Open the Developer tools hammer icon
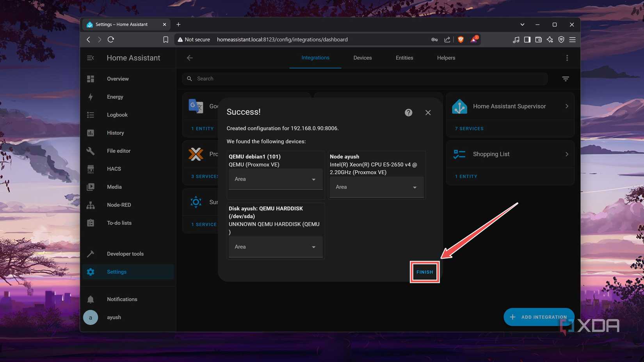 [90, 254]
